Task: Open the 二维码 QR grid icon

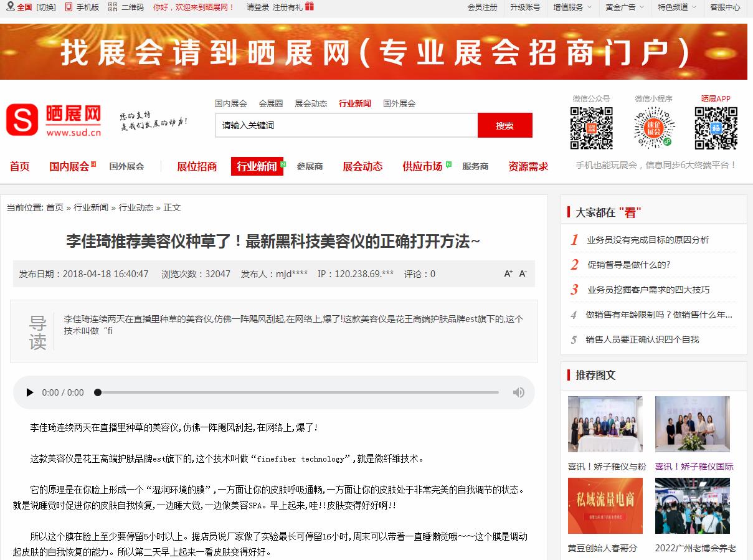Action: click(x=112, y=7)
